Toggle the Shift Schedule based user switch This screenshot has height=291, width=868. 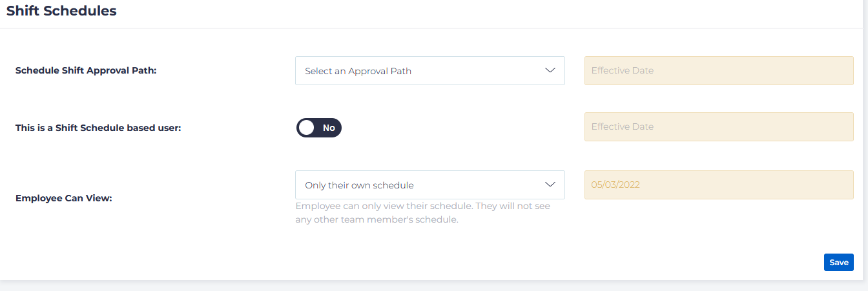(318, 128)
